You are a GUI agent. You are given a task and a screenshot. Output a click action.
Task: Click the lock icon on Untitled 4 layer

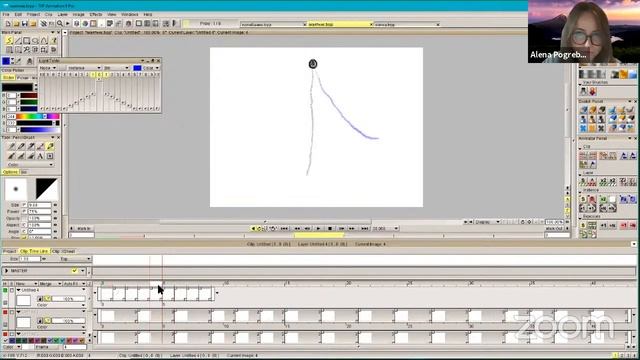[40, 299]
